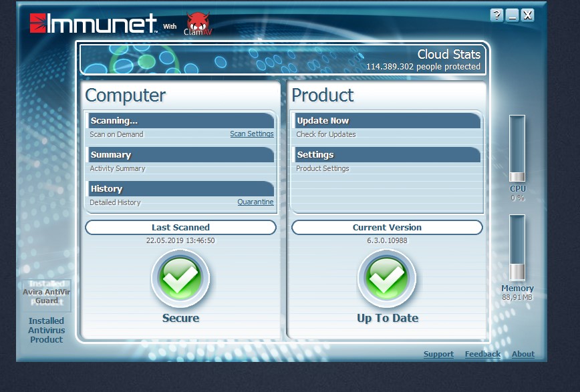
Task: Minimize the Immunet window
Action: click(513, 15)
